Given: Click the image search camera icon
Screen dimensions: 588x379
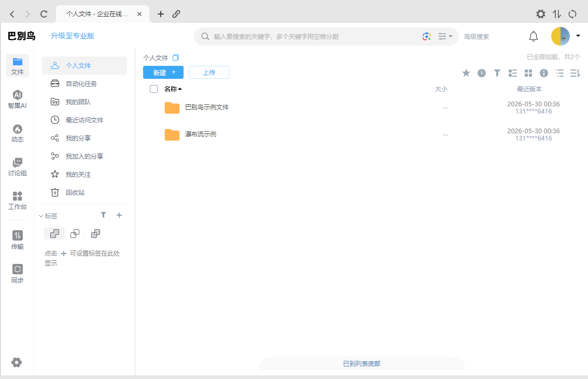Looking at the screenshot, I should tap(426, 36).
